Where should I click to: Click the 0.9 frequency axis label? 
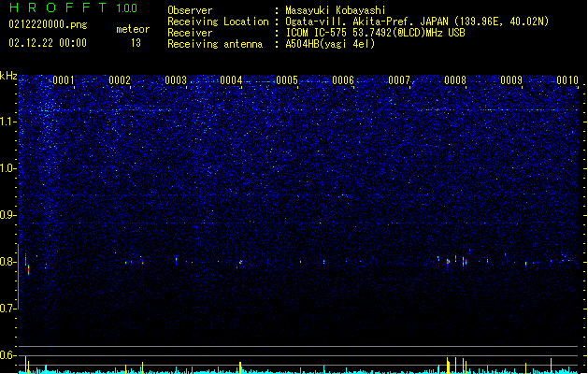[7, 215]
